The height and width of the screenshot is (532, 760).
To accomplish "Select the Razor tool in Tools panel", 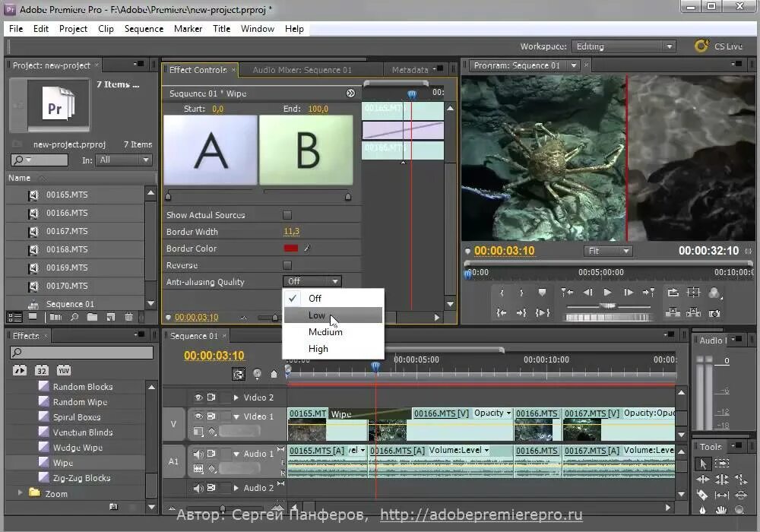I will [702, 495].
